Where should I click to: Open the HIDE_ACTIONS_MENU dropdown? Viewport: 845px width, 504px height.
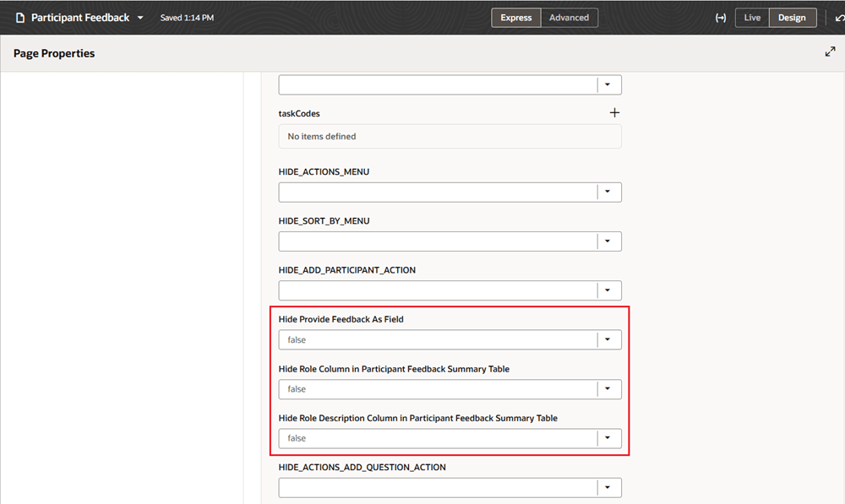tap(608, 192)
